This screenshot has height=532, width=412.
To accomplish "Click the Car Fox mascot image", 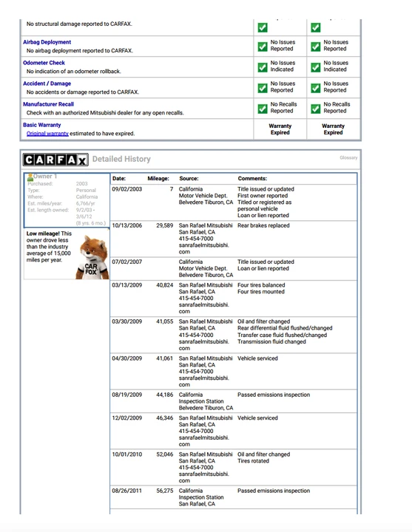I will 92,257.
